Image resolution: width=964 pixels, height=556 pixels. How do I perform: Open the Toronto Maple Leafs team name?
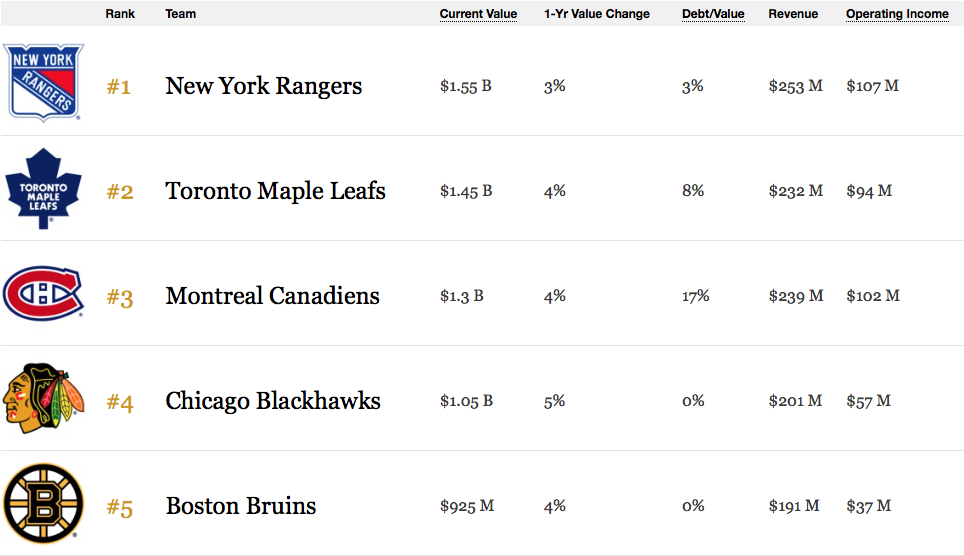click(275, 191)
